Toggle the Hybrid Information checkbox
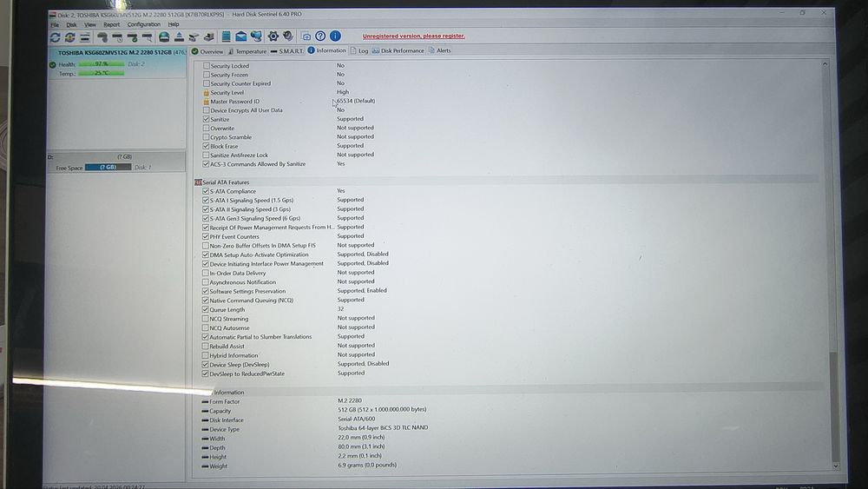The width and height of the screenshot is (868, 489). point(206,355)
